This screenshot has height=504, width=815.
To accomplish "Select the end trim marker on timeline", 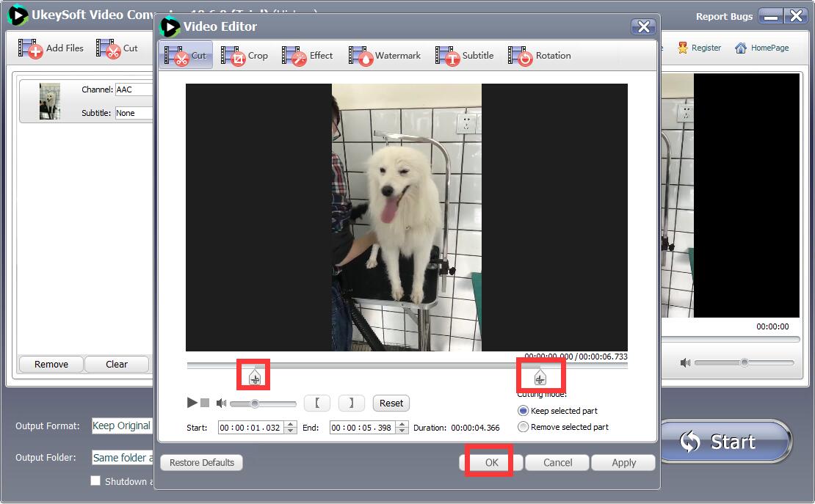I will (540, 377).
